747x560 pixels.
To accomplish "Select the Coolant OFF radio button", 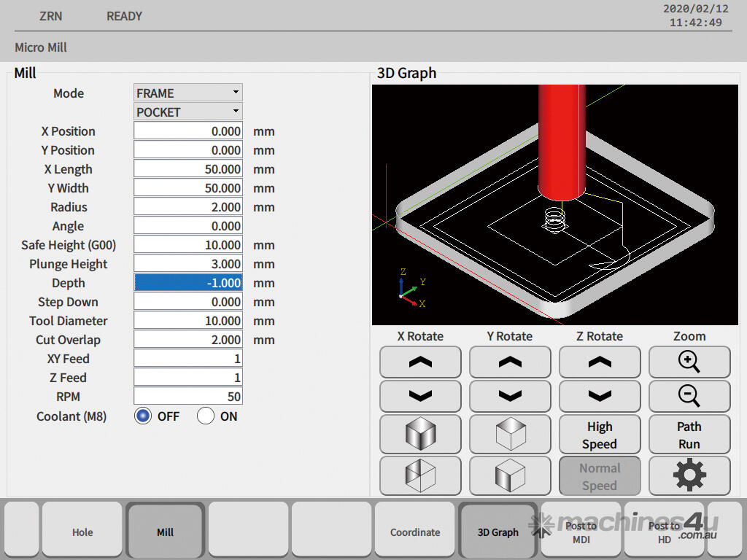I will 143,416.
